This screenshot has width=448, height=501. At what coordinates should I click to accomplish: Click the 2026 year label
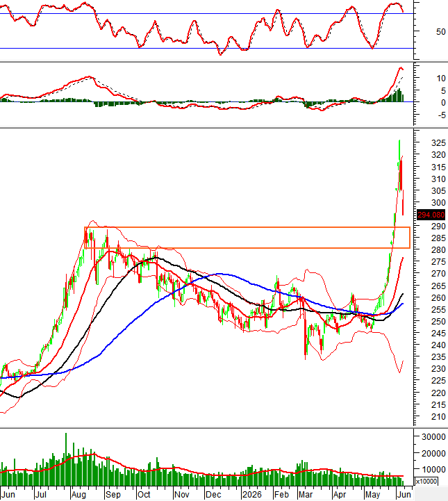click(x=251, y=495)
